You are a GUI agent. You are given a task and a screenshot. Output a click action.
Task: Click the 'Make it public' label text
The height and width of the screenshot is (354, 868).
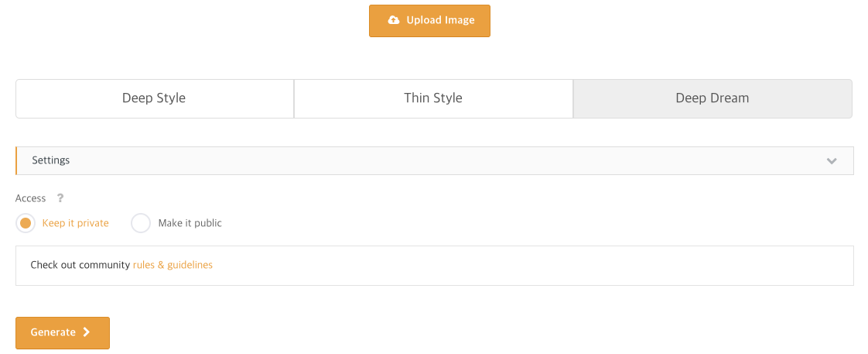pyautogui.click(x=190, y=223)
